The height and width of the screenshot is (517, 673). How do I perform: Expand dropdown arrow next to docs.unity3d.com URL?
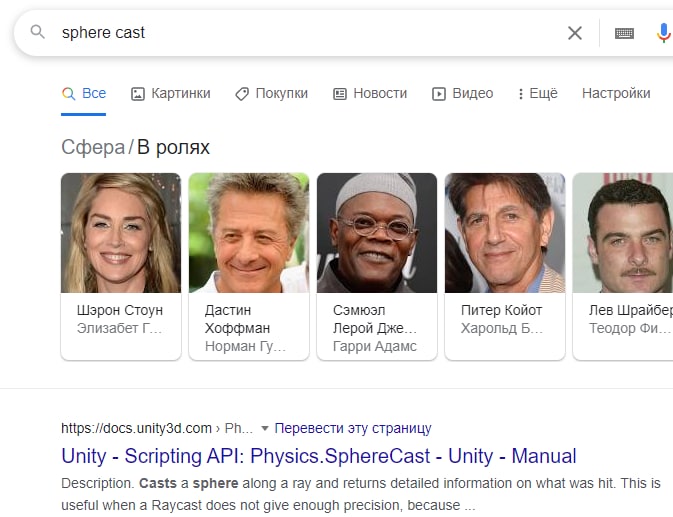pyautogui.click(x=265, y=428)
